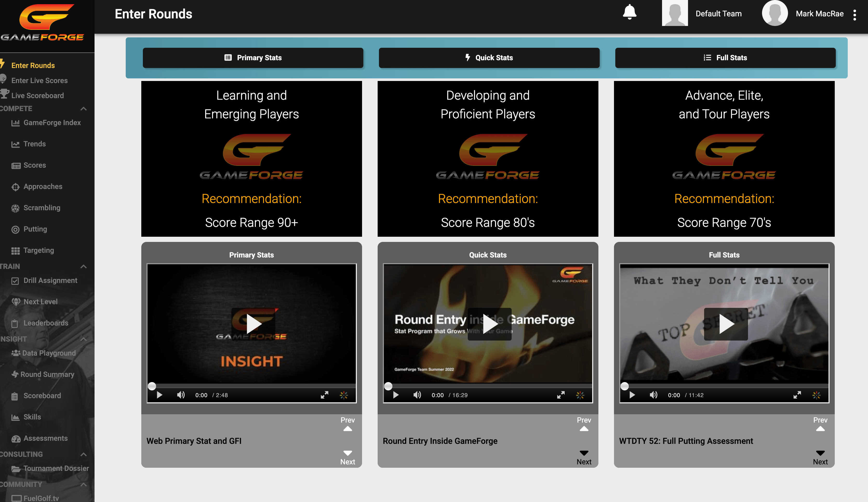Click the Primary Stats video progress bar

[251, 386]
